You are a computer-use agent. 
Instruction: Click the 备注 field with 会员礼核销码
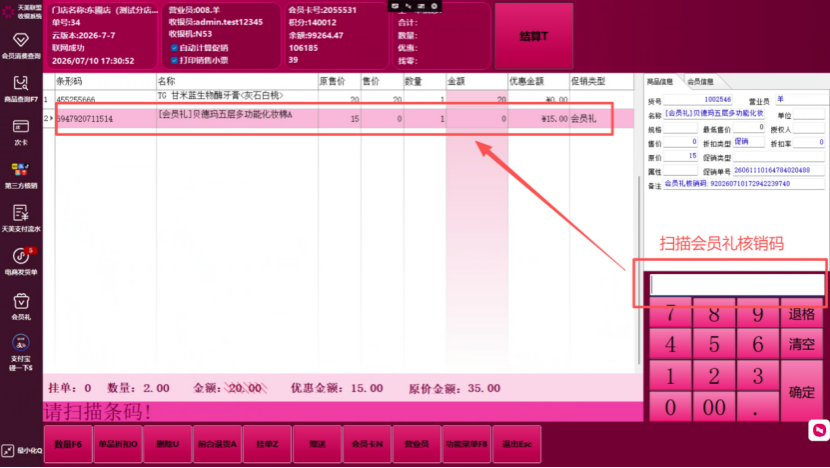(744, 184)
